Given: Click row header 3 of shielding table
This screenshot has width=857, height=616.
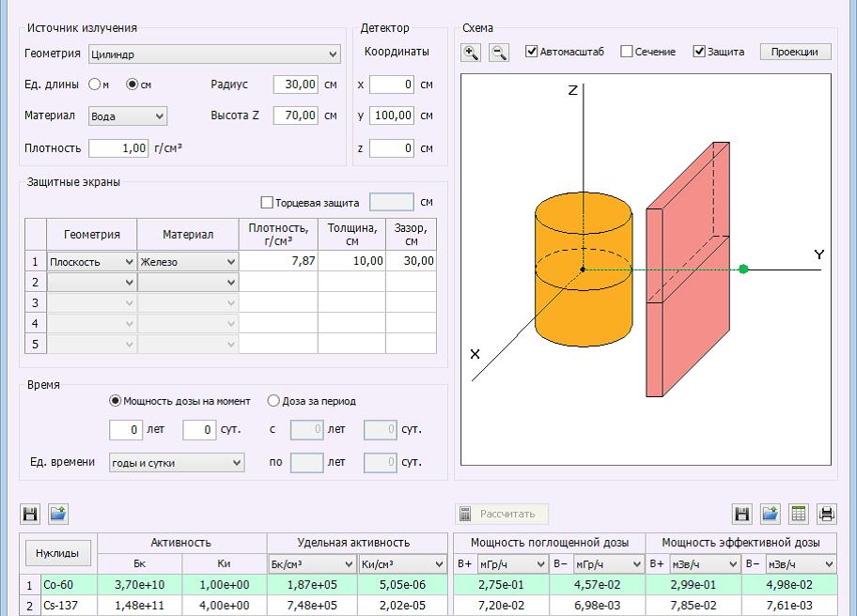Looking at the screenshot, I should pos(36,302).
